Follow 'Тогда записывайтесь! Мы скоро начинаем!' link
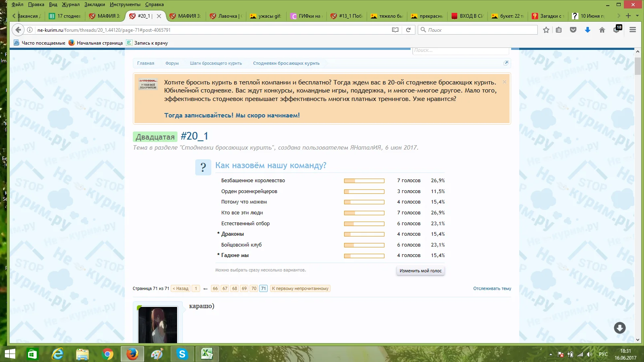 click(x=232, y=115)
